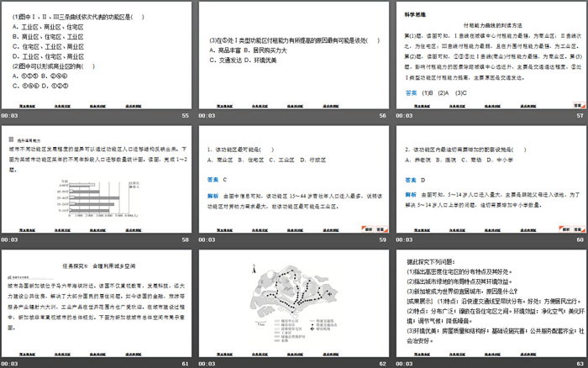
Task: Click slide number label 57
Action: [x=580, y=116]
